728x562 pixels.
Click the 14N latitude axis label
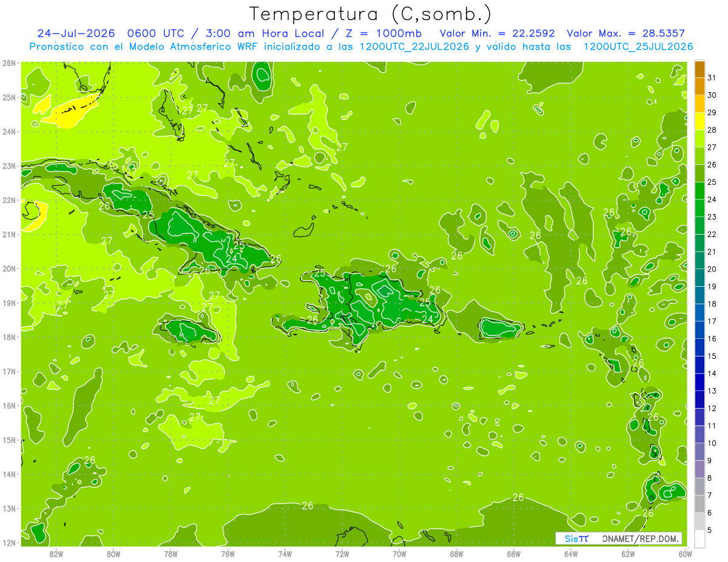point(8,473)
